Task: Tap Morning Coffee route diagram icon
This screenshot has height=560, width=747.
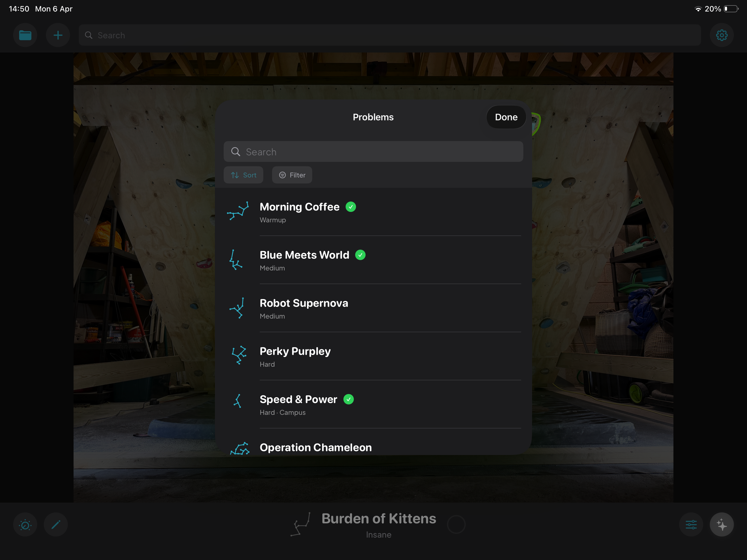Action: pyautogui.click(x=238, y=211)
